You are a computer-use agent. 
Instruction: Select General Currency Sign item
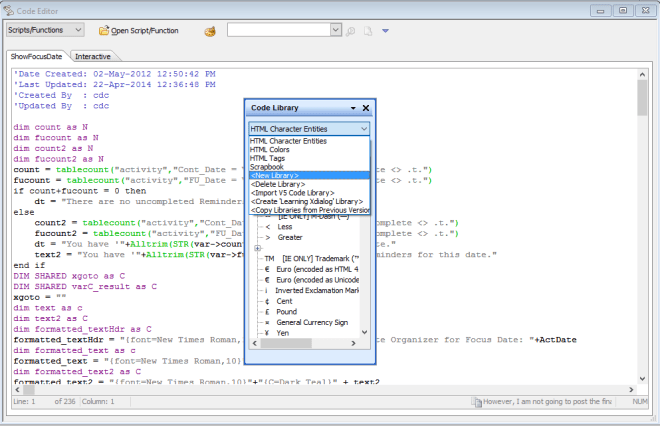pyautogui.click(x=312, y=322)
